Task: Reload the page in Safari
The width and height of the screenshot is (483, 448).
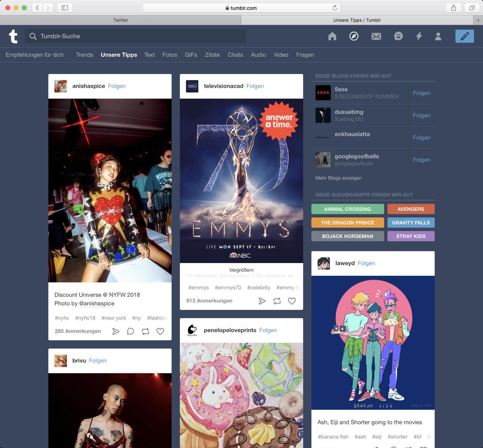Action: point(335,8)
